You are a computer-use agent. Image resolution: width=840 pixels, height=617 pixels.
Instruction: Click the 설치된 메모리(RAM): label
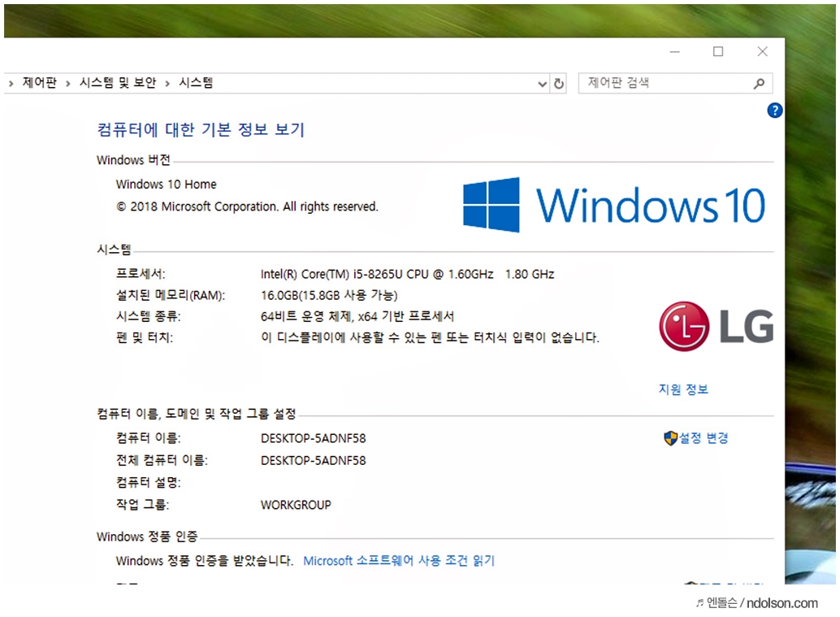[171, 295]
